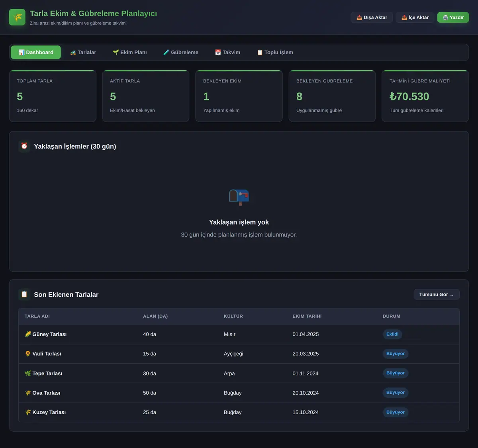Click the Aktif Tarla stat card
The image size is (478, 448).
click(146, 96)
